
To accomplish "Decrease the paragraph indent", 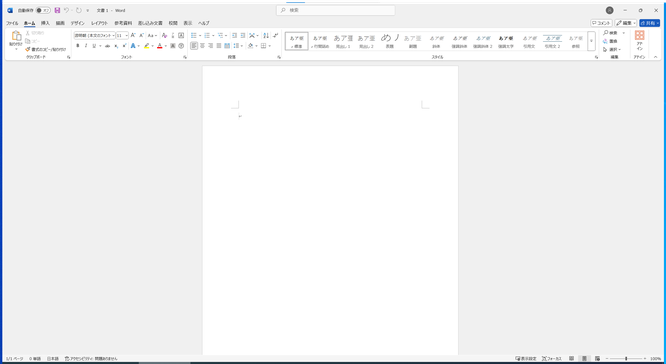I will pos(234,36).
